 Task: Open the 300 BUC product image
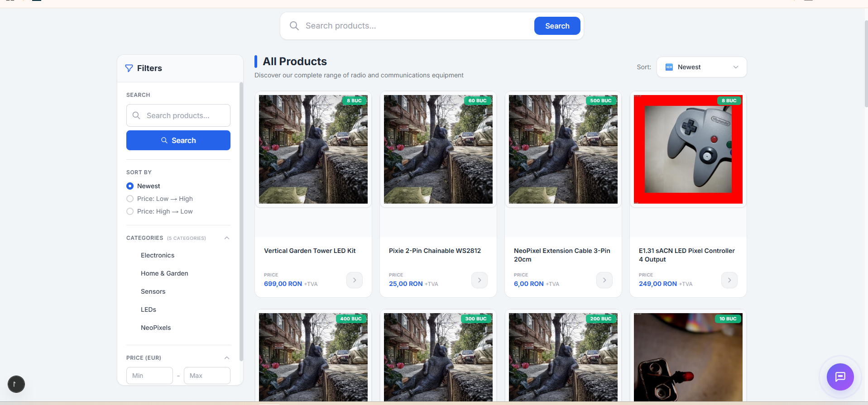[x=438, y=357]
